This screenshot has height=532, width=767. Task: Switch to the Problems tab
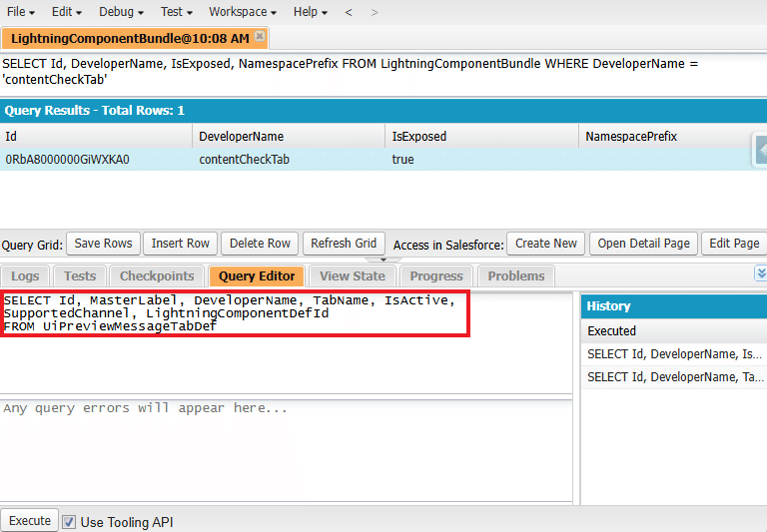(x=516, y=276)
